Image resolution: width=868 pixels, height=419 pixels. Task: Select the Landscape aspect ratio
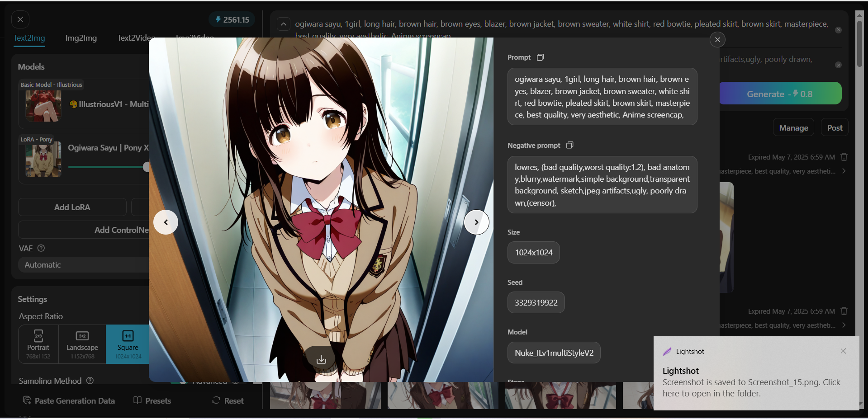click(82, 344)
